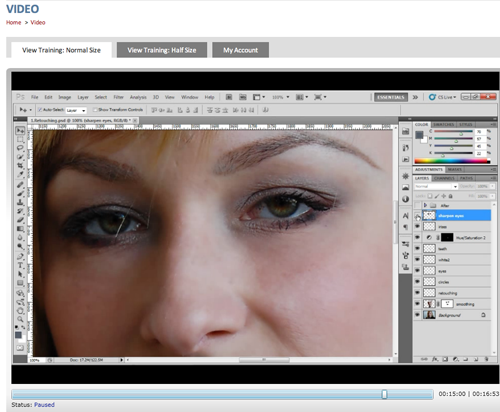Open the Image menu
Viewport: 500px width, 412px height.
65,97
